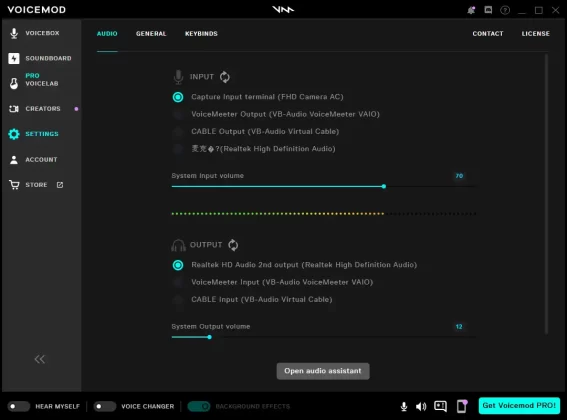The height and width of the screenshot is (420, 567).
Task: Open the help question mark icon
Action: click(505, 10)
